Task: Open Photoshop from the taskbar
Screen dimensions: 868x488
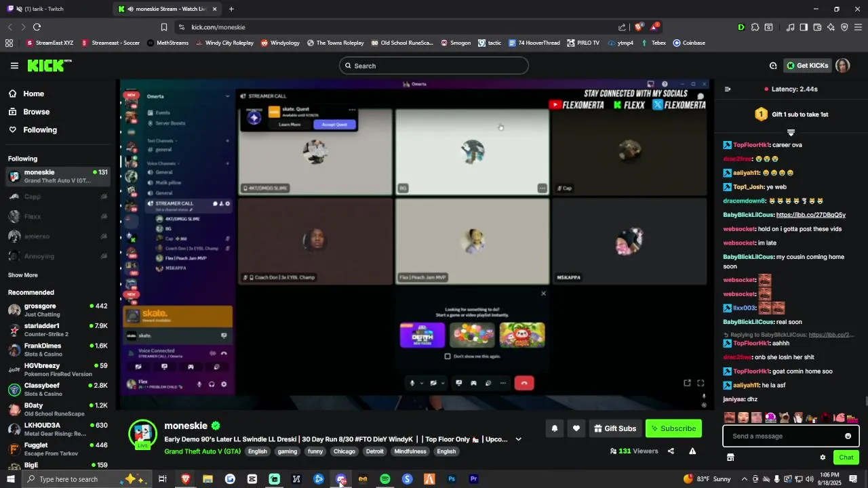Action: 452,479
